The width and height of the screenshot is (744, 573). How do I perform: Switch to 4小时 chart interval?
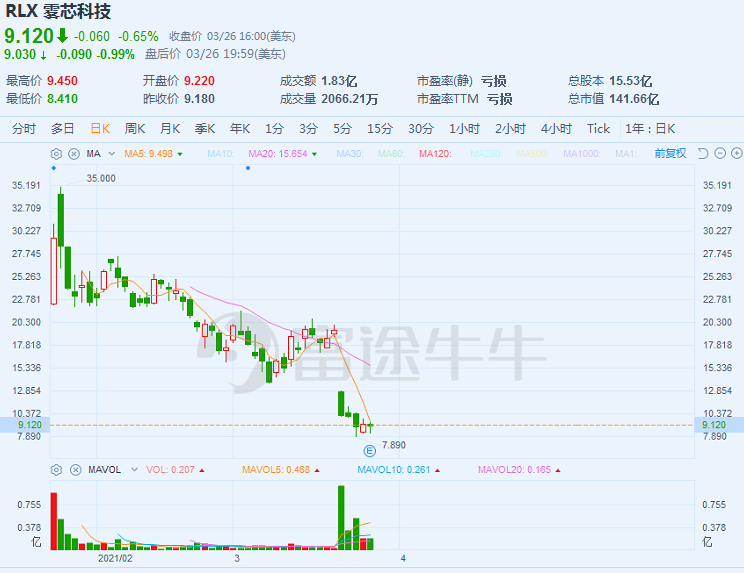(557, 129)
